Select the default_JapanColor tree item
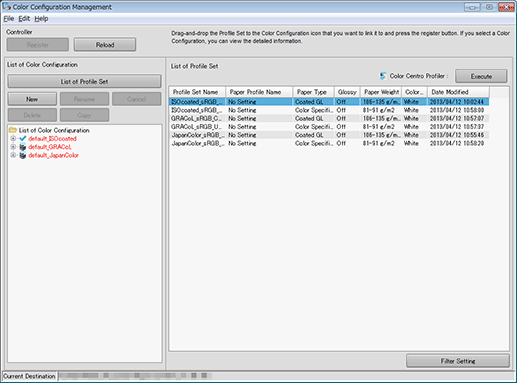Image resolution: width=517 pixels, height=383 pixels. 53,155
